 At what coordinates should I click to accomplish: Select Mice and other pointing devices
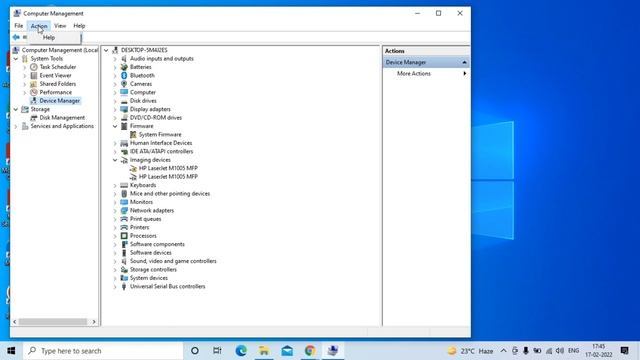click(x=170, y=193)
